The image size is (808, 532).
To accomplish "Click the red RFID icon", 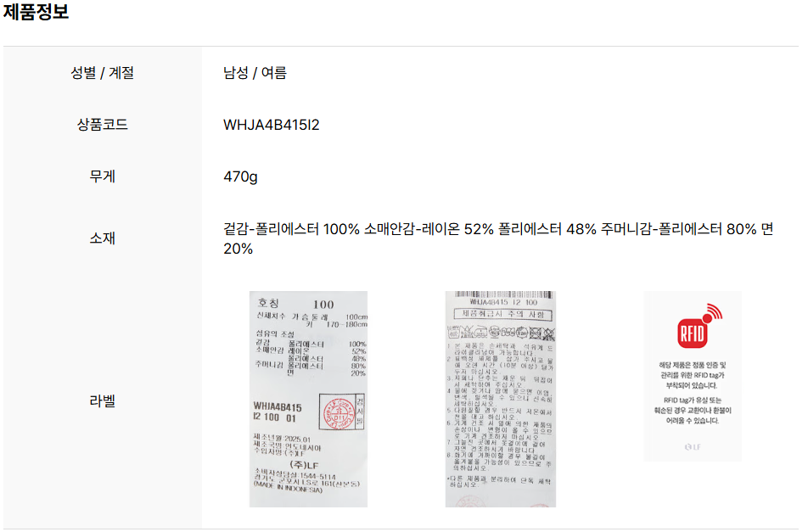I will click(x=699, y=326).
